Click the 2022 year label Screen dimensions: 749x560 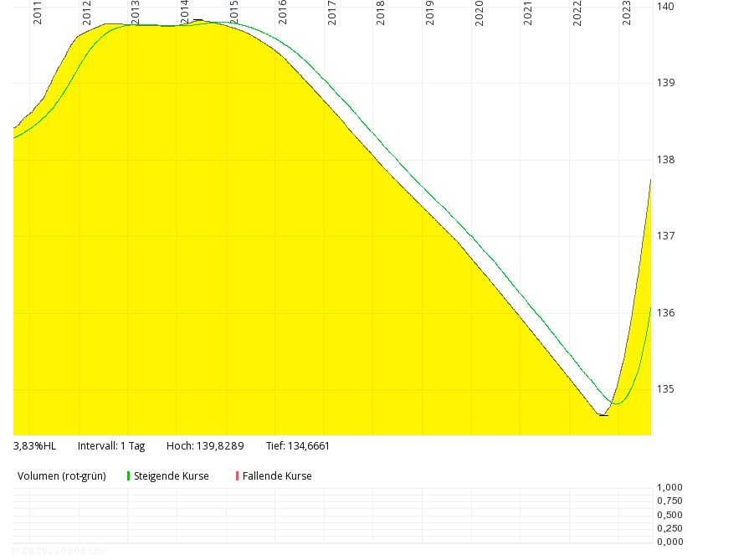tap(577, 13)
